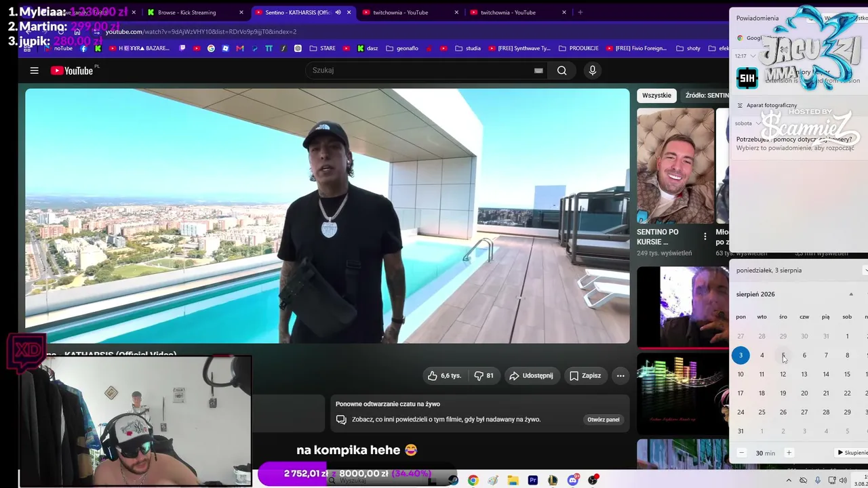Open League of Legends from the taskbar
Screen dimensions: 868x488
(x=553, y=481)
